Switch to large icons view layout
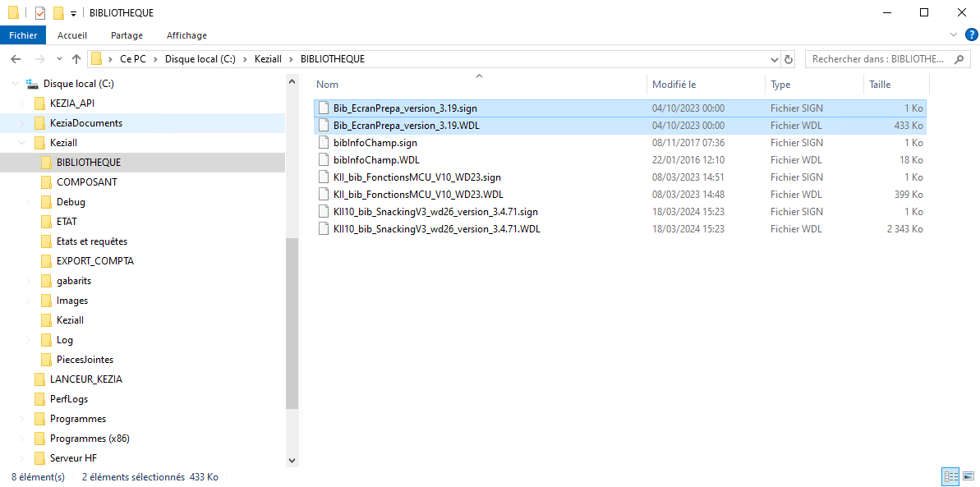 [x=967, y=477]
